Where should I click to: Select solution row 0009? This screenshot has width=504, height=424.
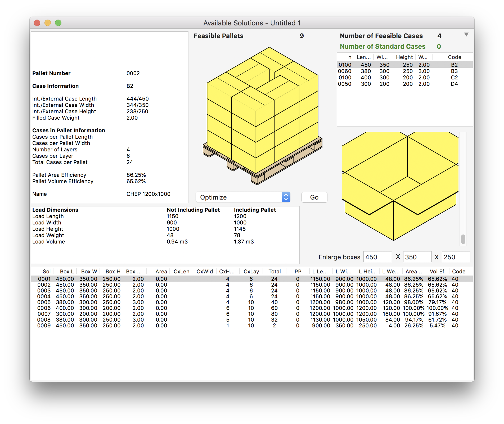point(252,326)
